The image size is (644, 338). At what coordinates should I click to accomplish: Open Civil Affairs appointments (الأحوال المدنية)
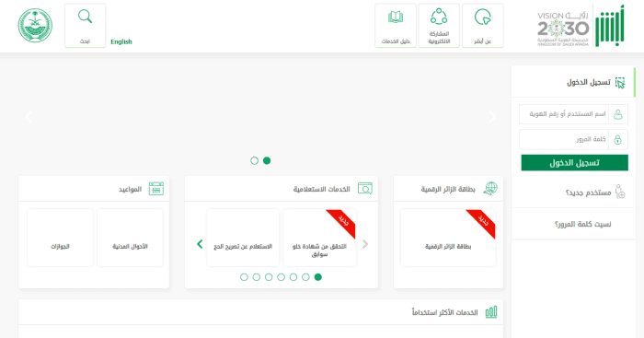(131, 238)
